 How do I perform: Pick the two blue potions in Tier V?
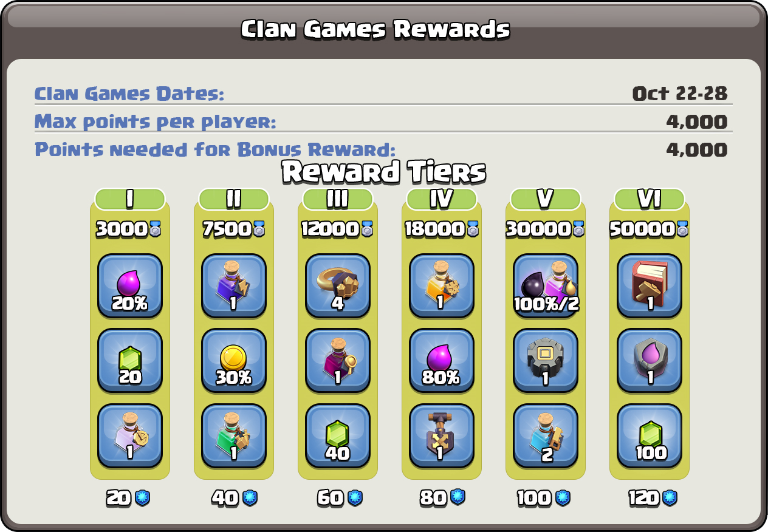click(x=546, y=436)
